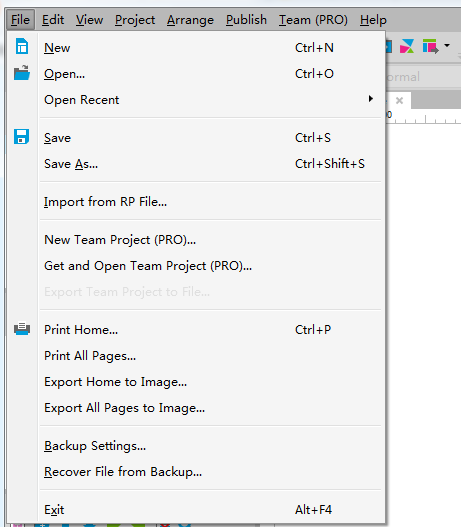Expand the Open Recent submenu arrow
This screenshot has height=527, width=461.
(371, 99)
